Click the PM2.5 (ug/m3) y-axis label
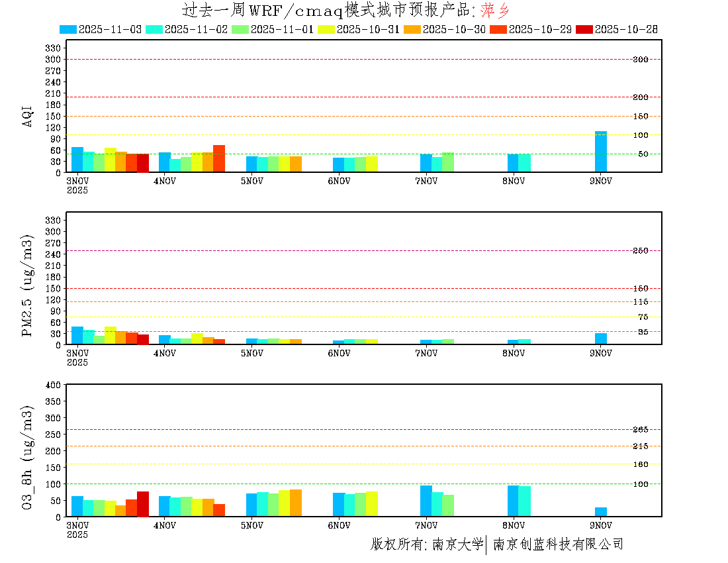728x563 pixels. (28, 285)
